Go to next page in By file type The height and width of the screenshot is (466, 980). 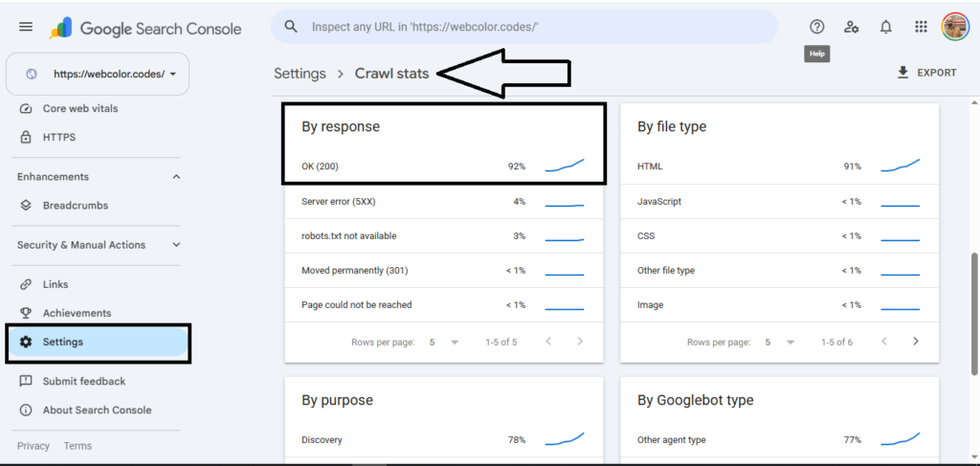[916, 341]
